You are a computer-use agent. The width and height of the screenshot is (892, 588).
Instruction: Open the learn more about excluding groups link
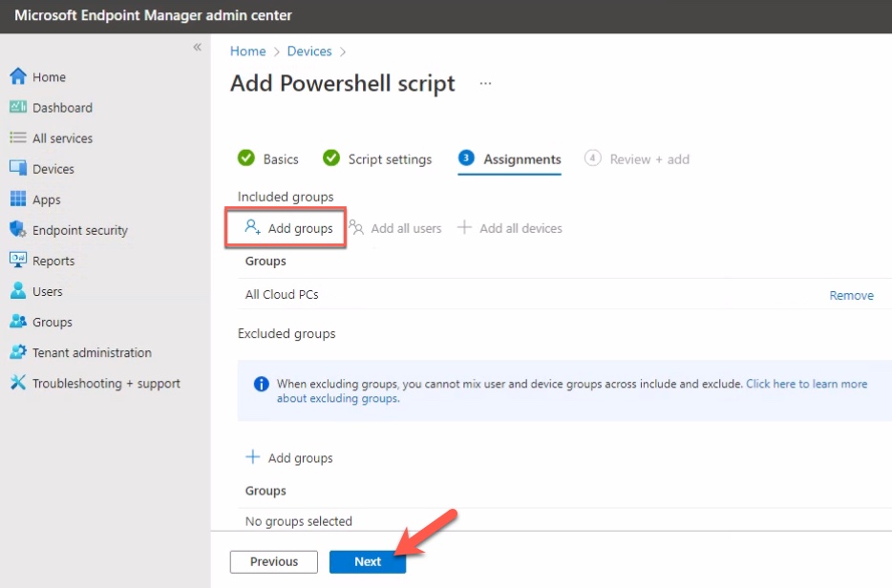(x=807, y=384)
